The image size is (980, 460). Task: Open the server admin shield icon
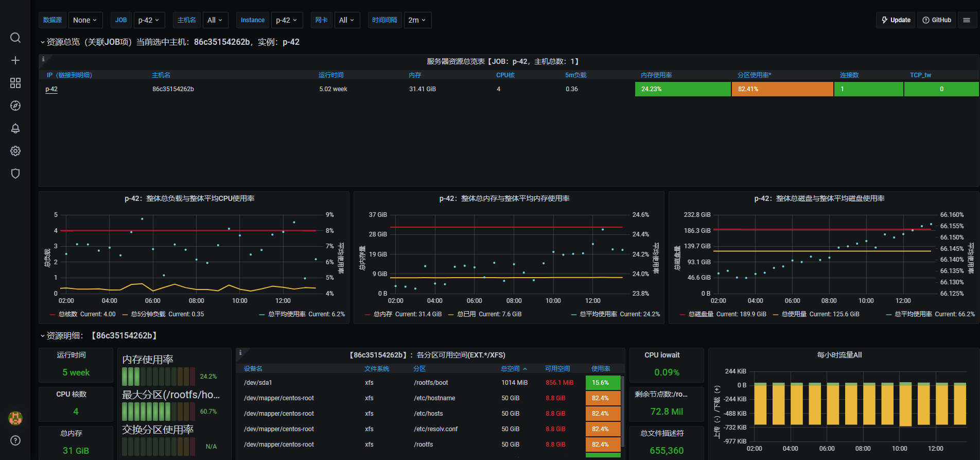pos(15,174)
